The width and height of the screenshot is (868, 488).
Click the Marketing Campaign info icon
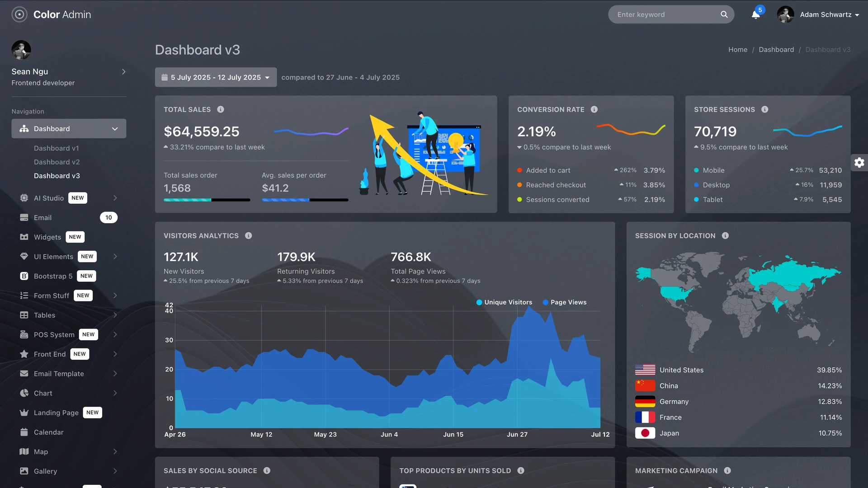pos(727,471)
